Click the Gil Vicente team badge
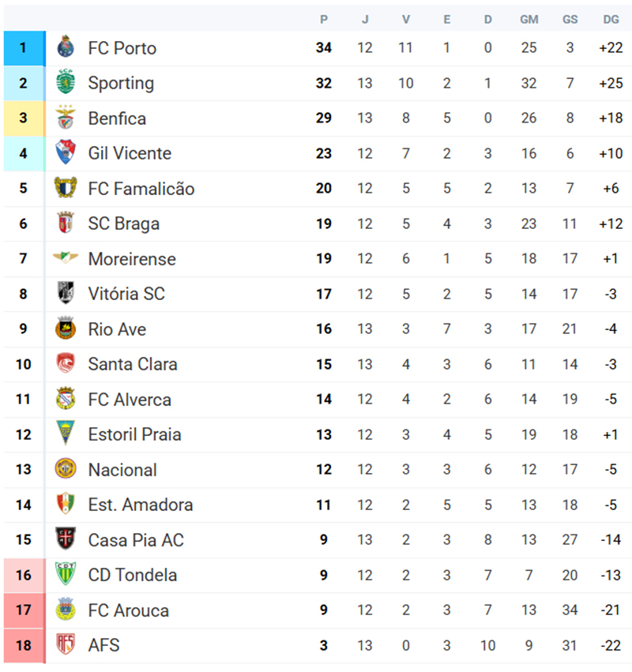This screenshot has height=672, width=632. [x=66, y=153]
